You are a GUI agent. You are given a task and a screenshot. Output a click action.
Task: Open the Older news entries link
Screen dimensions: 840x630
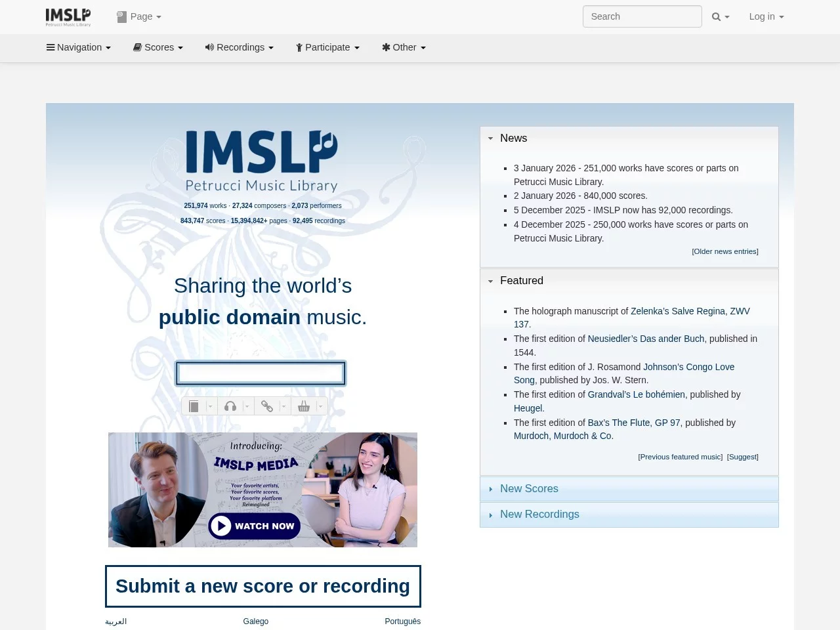click(724, 251)
